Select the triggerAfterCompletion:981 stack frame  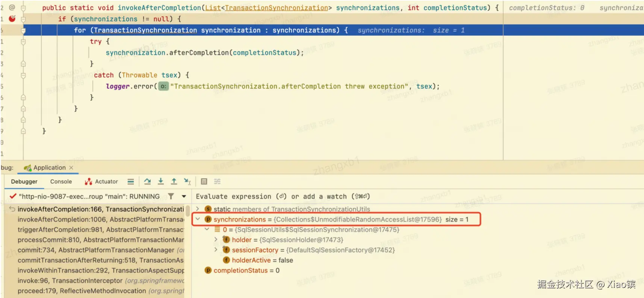101,230
